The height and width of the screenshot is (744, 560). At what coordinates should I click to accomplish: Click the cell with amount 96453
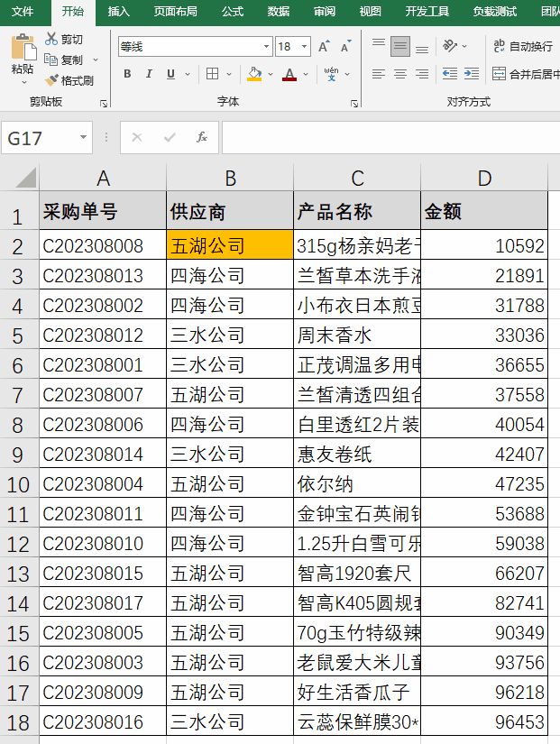(484, 721)
